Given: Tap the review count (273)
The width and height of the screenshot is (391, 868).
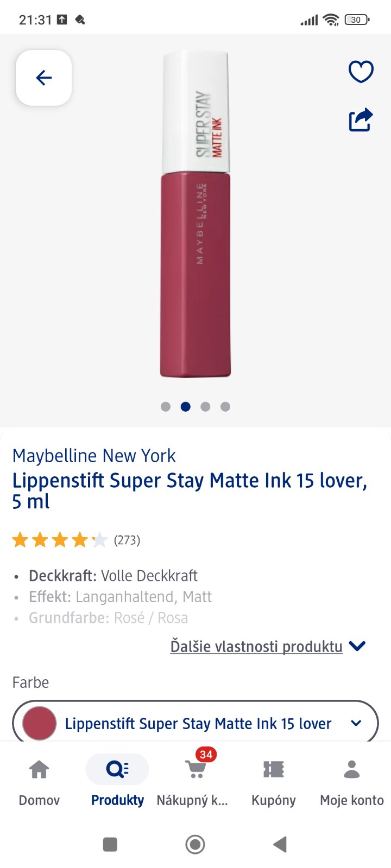Looking at the screenshot, I should 127,540.
